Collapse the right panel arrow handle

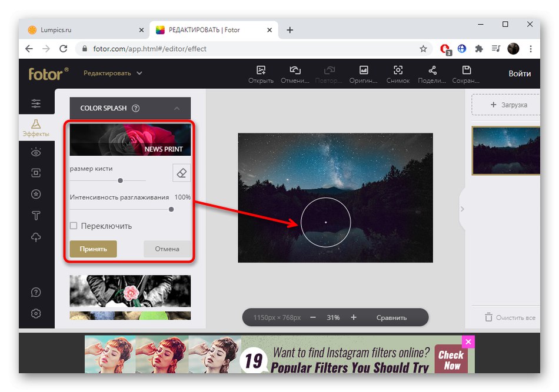(462, 209)
